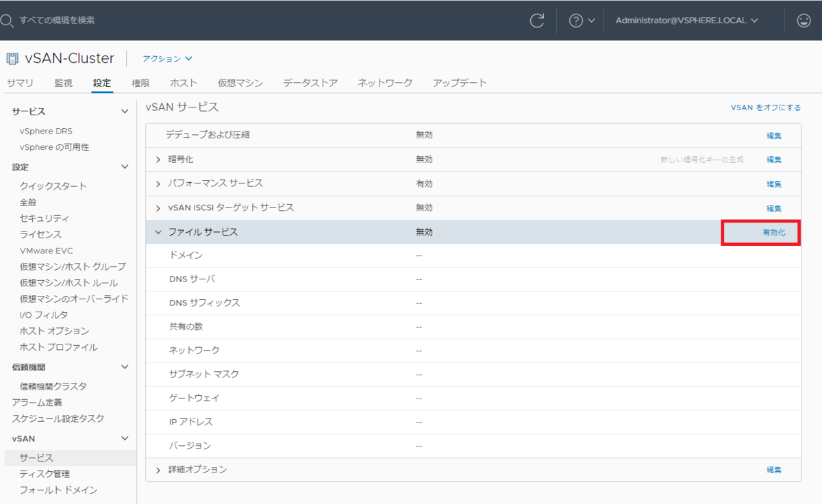Click the search magnifier icon
The width and height of the screenshot is (822, 504).
click(x=6, y=21)
